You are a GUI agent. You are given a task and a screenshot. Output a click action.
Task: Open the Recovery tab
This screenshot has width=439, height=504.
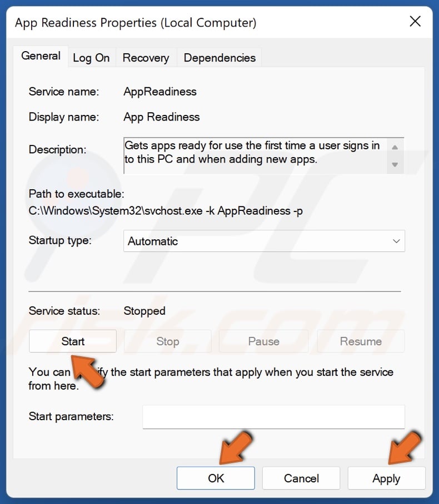click(x=146, y=57)
